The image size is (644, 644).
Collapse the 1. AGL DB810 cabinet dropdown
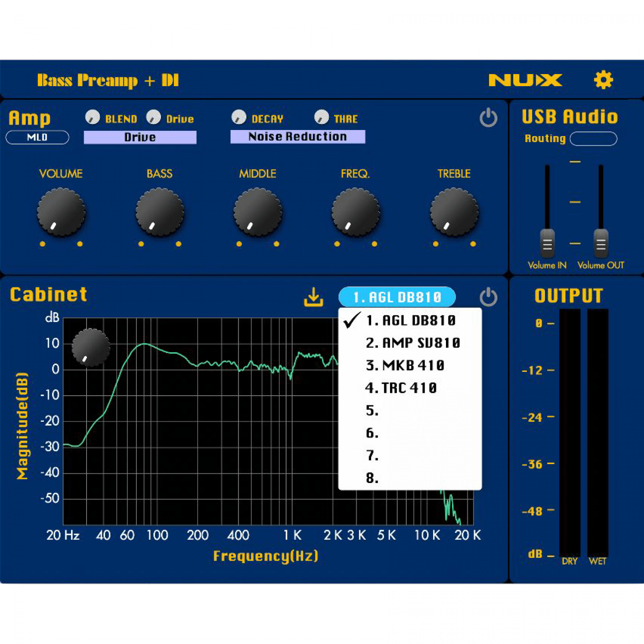(397, 297)
